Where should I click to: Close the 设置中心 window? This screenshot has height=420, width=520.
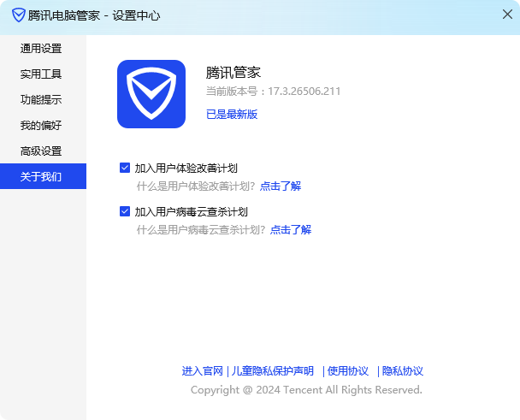pyautogui.click(x=507, y=15)
